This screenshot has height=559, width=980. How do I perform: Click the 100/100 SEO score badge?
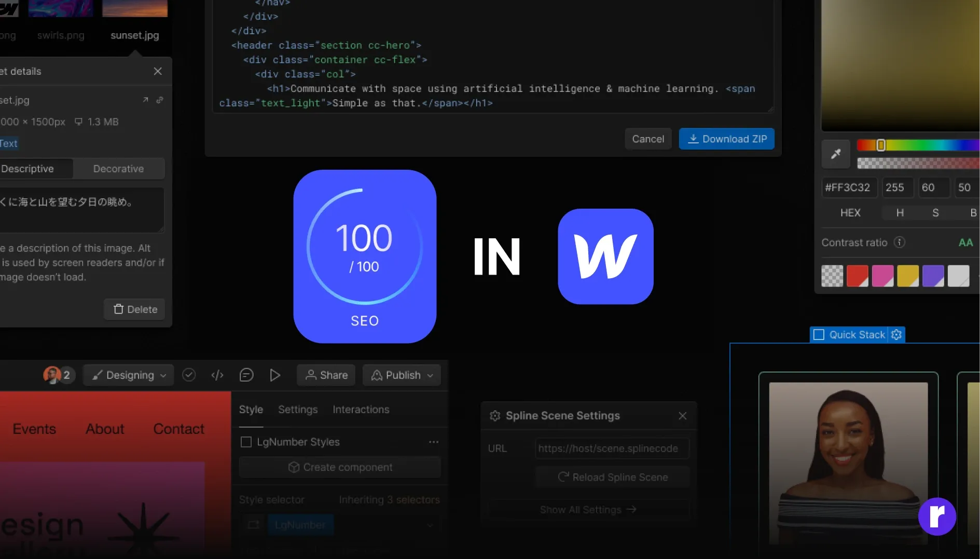tap(365, 256)
